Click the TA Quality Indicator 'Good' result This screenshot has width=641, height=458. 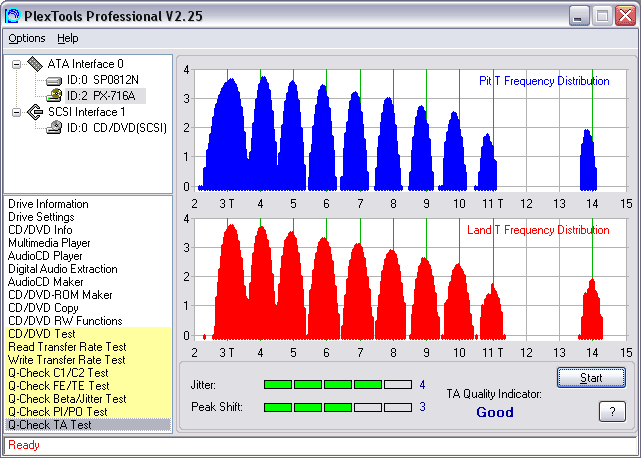tap(495, 412)
